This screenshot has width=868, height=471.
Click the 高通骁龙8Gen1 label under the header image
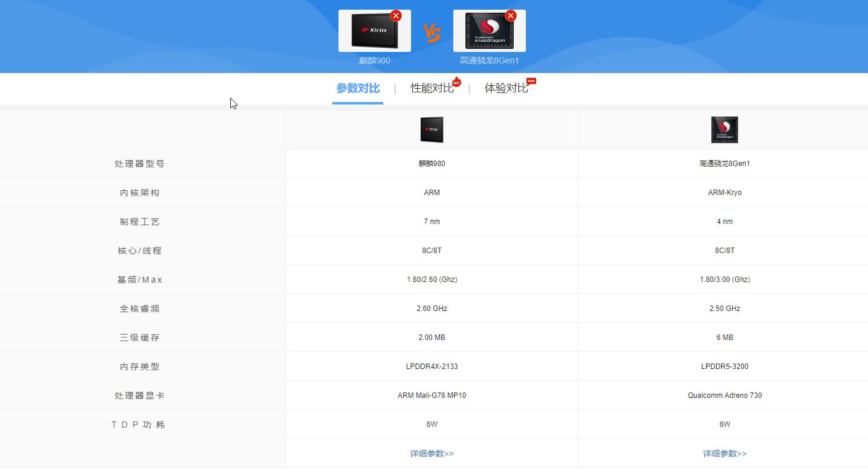tap(490, 60)
